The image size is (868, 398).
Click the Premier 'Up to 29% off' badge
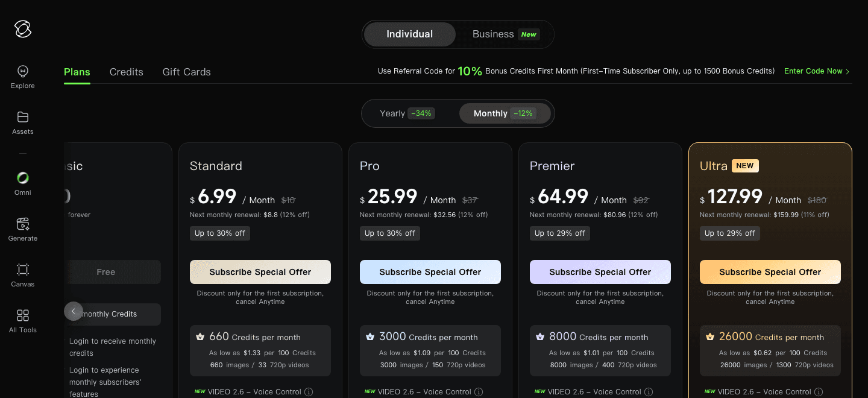pyautogui.click(x=560, y=233)
